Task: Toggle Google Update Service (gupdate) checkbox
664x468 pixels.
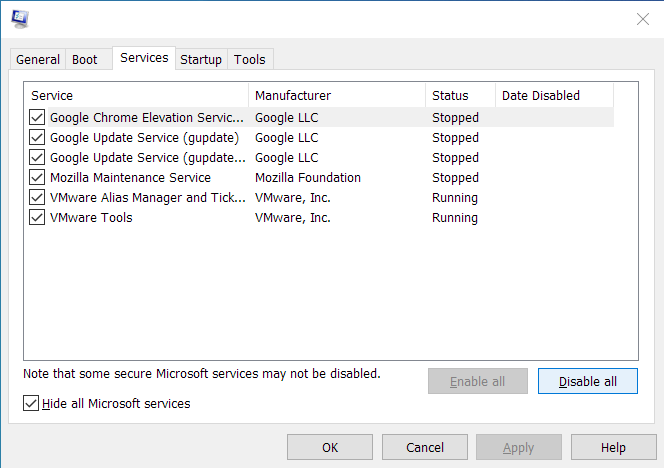Action: tap(37, 137)
